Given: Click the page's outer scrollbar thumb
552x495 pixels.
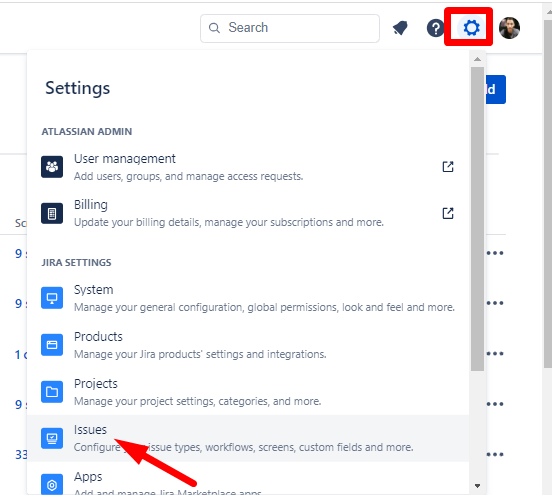Looking at the screenshot, I should point(548,194).
